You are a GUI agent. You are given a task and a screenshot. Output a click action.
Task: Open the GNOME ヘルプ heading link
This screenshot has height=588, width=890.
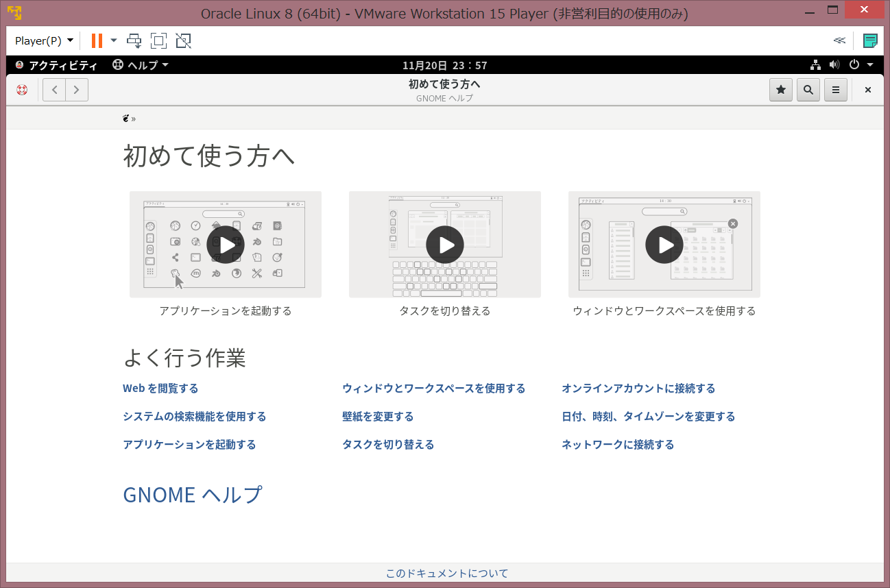pos(193,494)
